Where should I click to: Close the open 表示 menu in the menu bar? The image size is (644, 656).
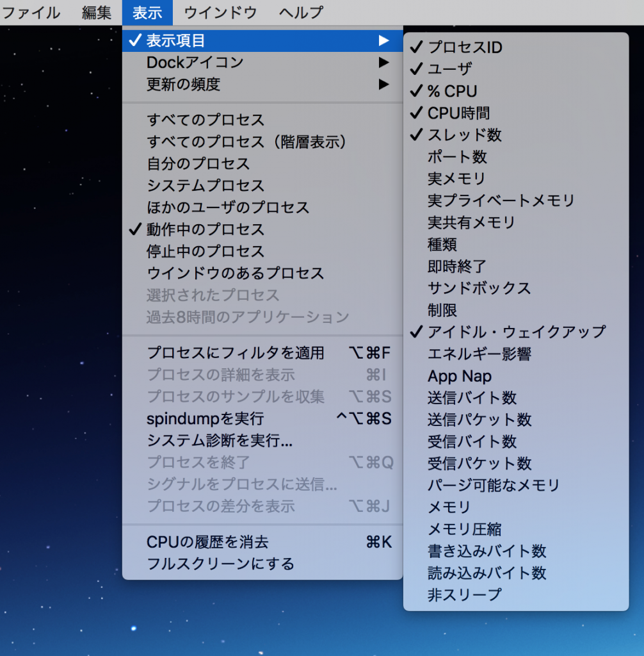click(x=147, y=13)
